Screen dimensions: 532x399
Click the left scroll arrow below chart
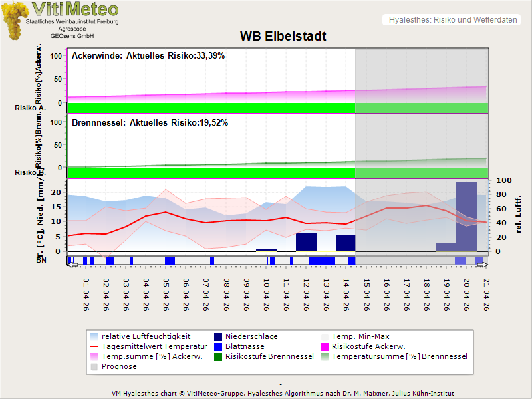(72, 265)
